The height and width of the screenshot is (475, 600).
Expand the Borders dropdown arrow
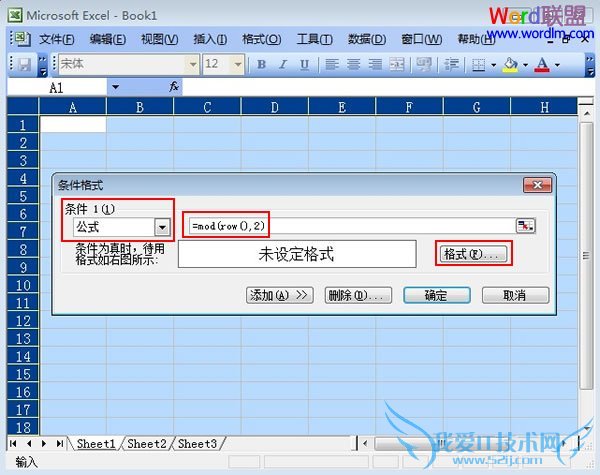point(494,65)
